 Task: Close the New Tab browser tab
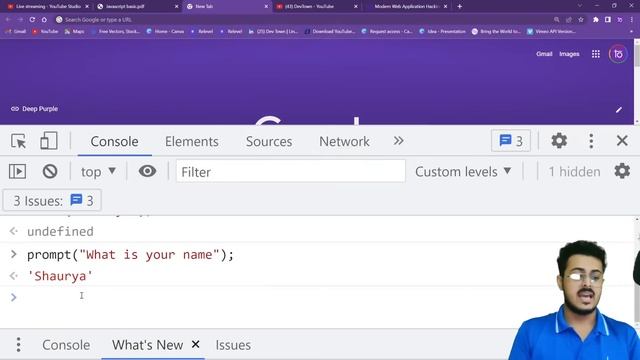point(266,7)
